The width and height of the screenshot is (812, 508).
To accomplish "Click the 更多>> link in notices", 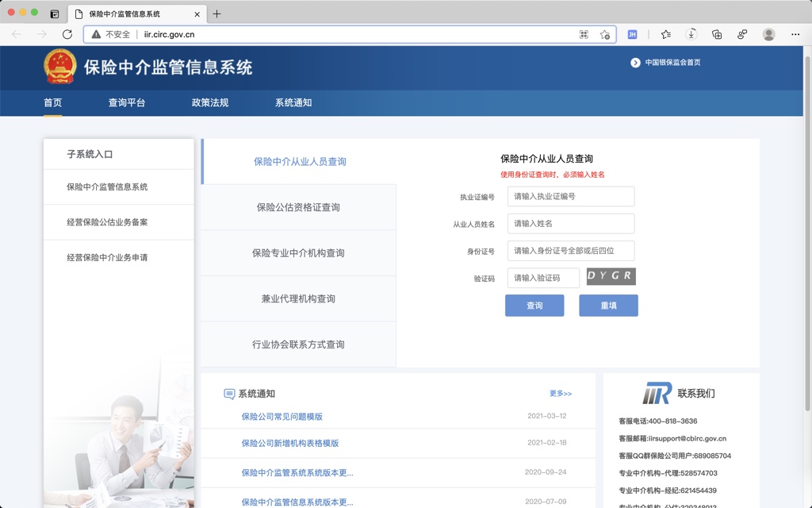I will tap(561, 394).
